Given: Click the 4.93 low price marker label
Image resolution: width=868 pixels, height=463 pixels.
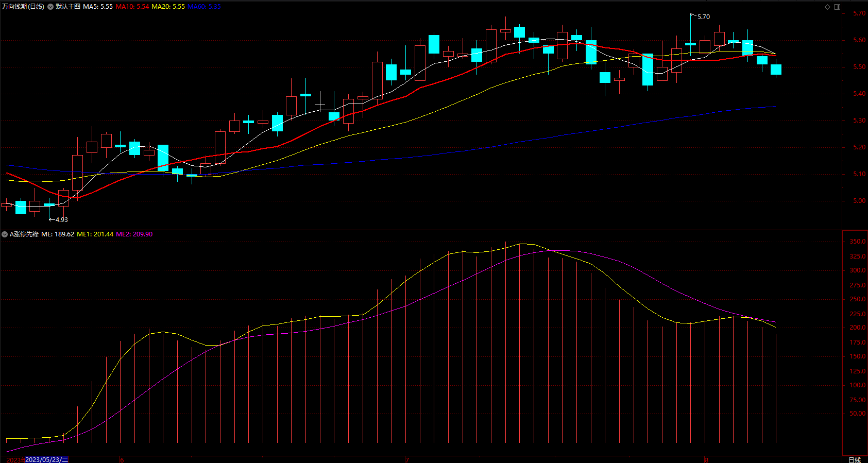Looking at the screenshot, I should 62,220.
